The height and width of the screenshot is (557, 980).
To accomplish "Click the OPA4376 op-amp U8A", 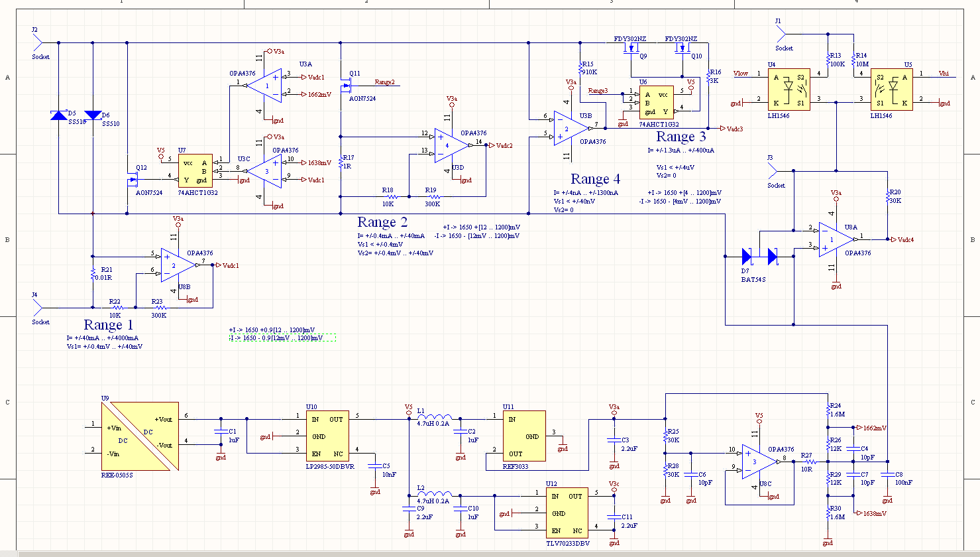I will 834,239.
